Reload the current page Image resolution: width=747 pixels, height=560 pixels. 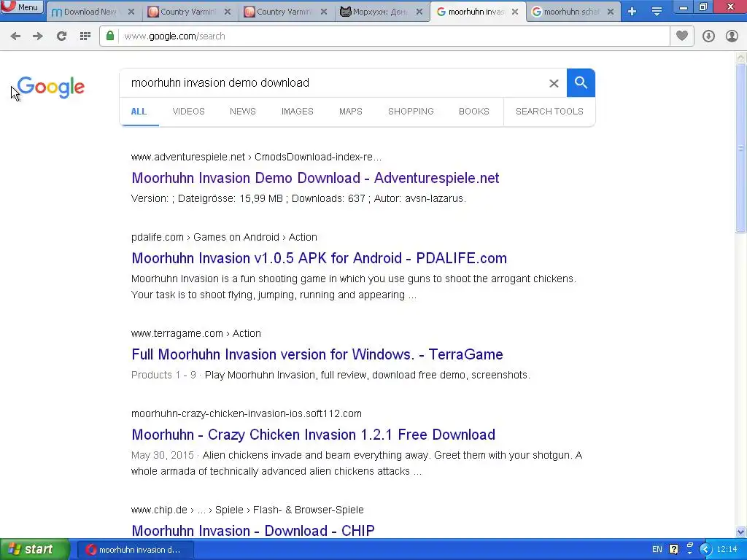[x=61, y=36]
